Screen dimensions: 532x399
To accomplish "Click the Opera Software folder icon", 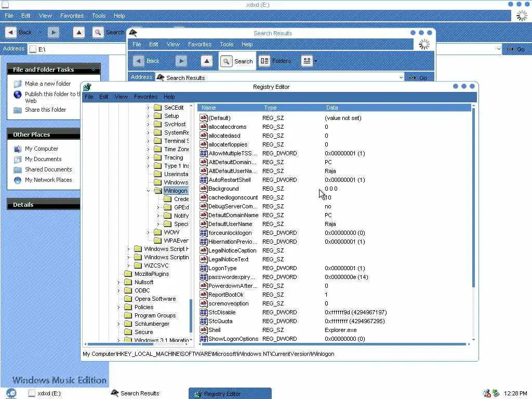I will click(128, 299).
